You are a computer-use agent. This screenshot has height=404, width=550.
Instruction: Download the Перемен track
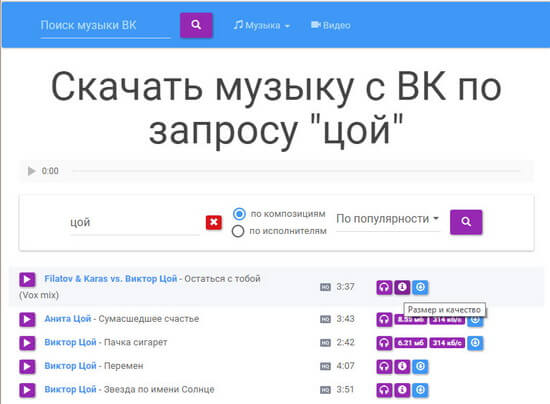420,367
